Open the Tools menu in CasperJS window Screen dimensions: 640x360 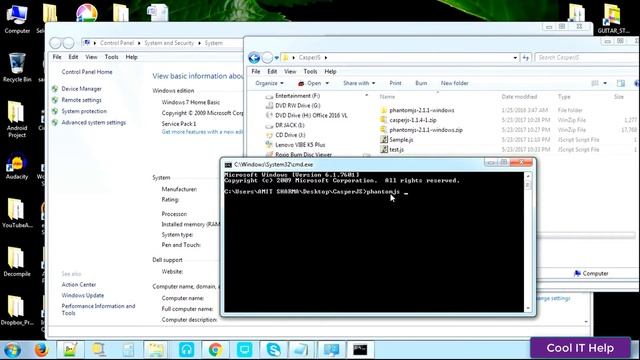(x=310, y=71)
